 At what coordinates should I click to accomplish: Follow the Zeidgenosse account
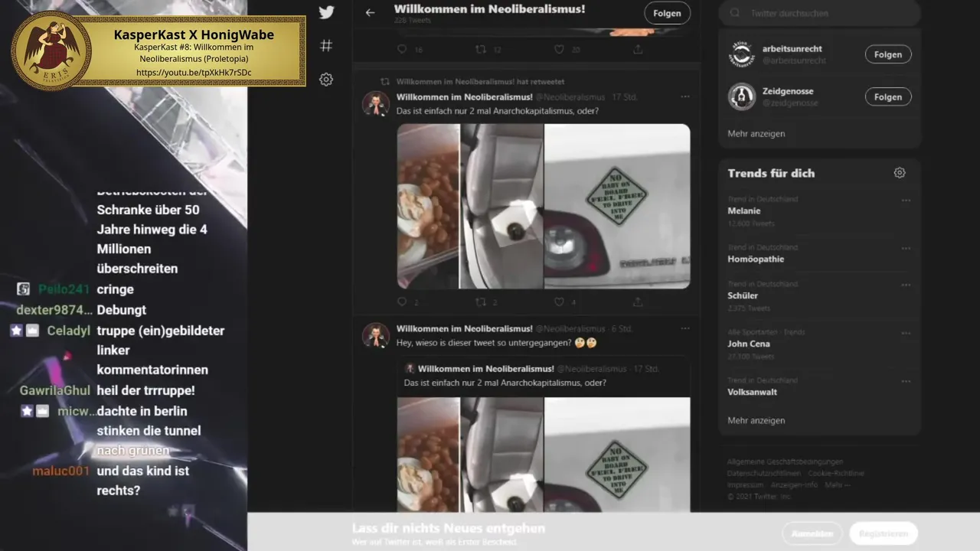[x=888, y=96]
